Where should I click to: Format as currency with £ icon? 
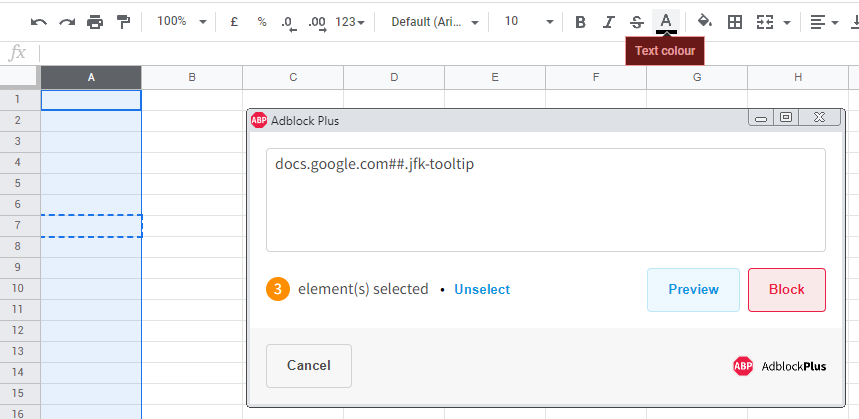(x=234, y=22)
